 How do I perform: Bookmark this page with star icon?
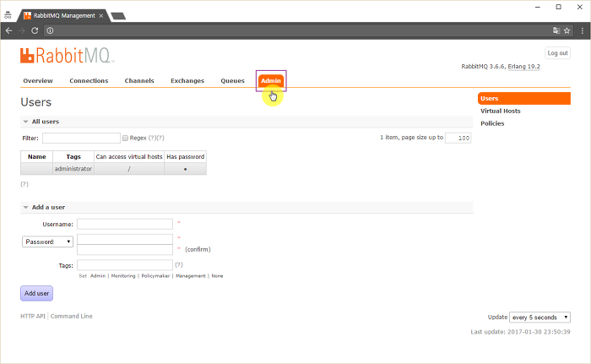click(x=567, y=30)
